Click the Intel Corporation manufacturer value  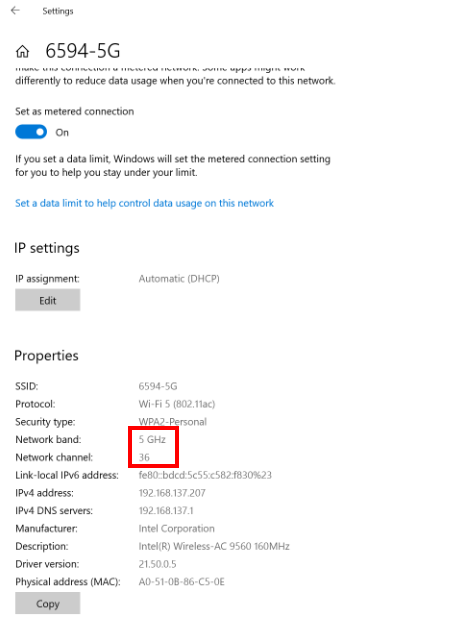coord(176,529)
